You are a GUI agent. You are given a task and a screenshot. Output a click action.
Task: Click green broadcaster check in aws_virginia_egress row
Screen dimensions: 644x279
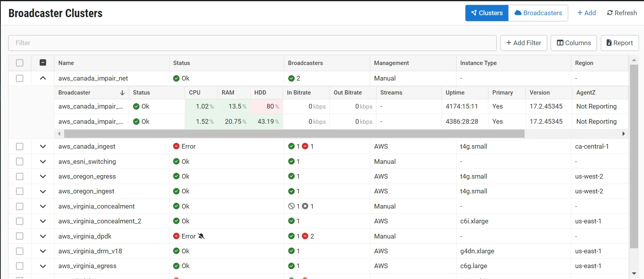coord(291,266)
